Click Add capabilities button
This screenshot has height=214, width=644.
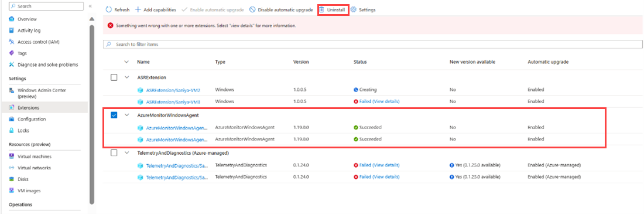[x=156, y=9]
